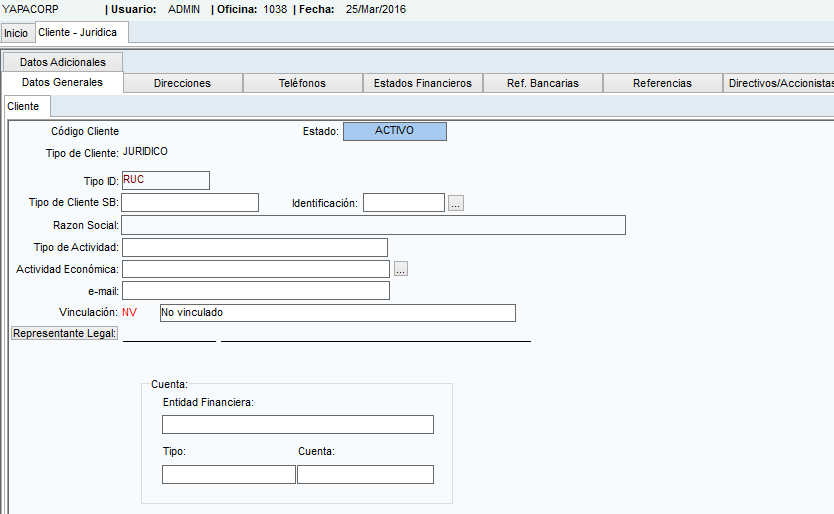
Task: Click the YAPACORP title text
Action: pyautogui.click(x=30, y=10)
